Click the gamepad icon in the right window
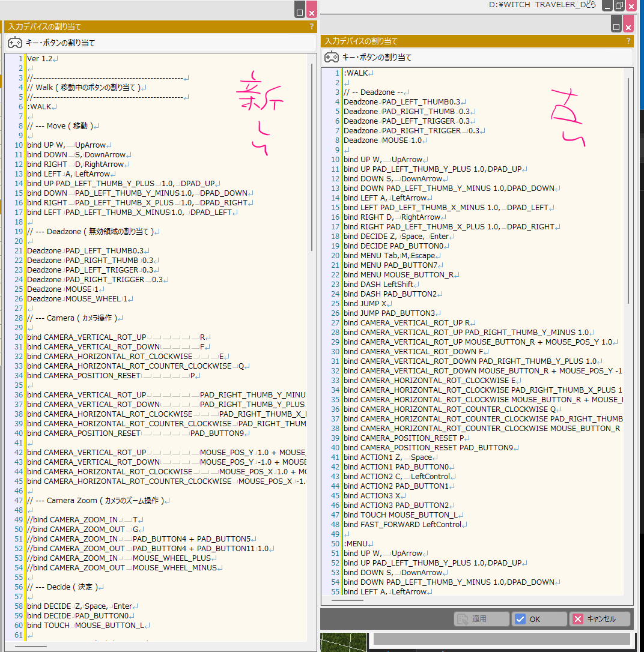 (x=332, y=57)
